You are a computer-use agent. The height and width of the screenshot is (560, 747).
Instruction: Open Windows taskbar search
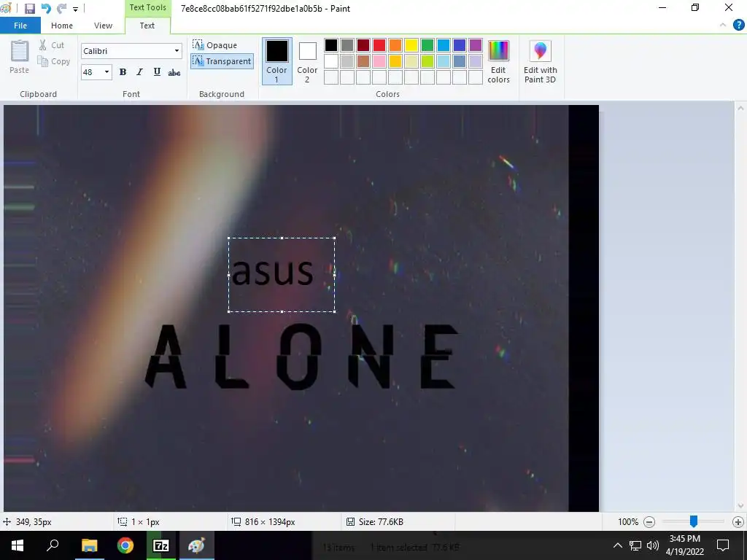(x=53, y=545)
